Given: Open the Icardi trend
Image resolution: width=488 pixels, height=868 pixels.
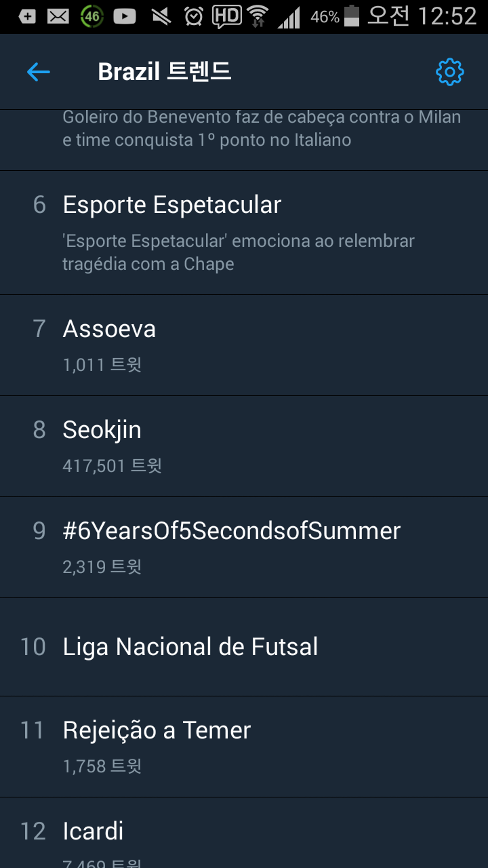Looking at the screenshot, I should 94,831.
